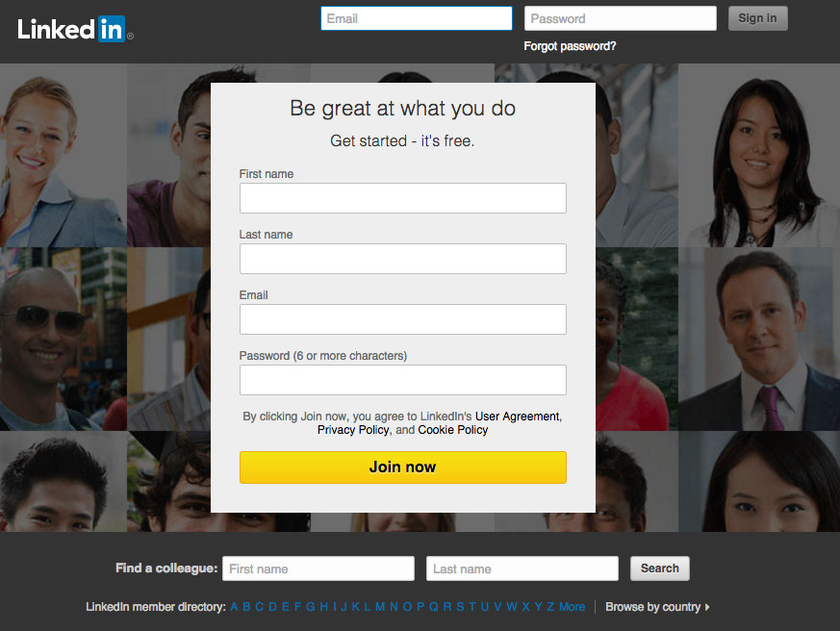Click the Sign in button
This screenshot has width=840, height=631.
pyautogui.click(x=757, y=18)
